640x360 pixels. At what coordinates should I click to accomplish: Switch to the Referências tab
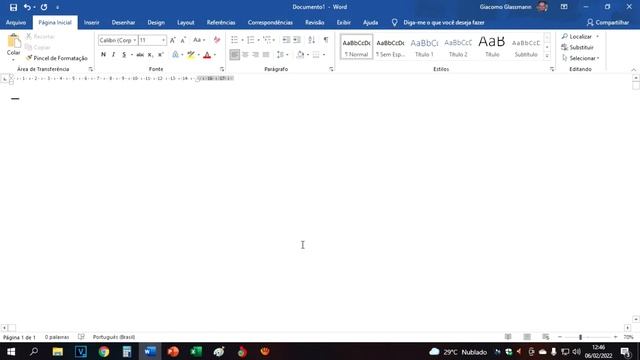(221, 22)
